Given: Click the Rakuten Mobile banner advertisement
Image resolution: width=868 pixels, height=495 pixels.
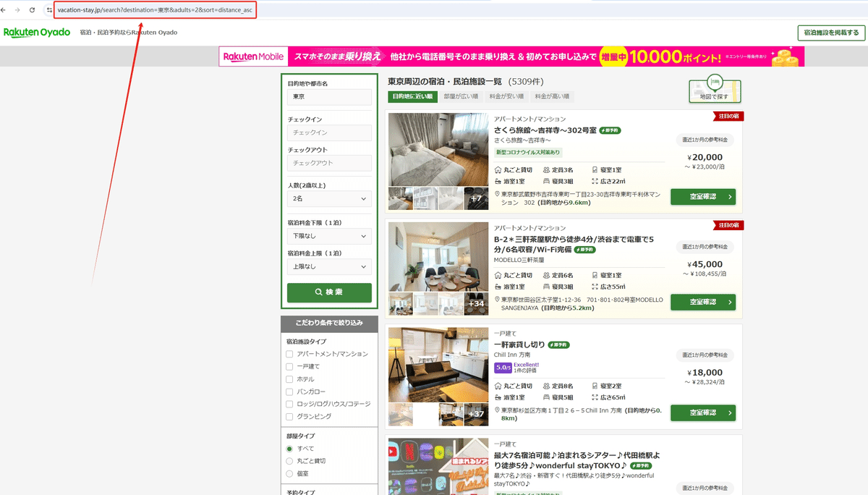Looking at the screenshot, I should point(511,56).
